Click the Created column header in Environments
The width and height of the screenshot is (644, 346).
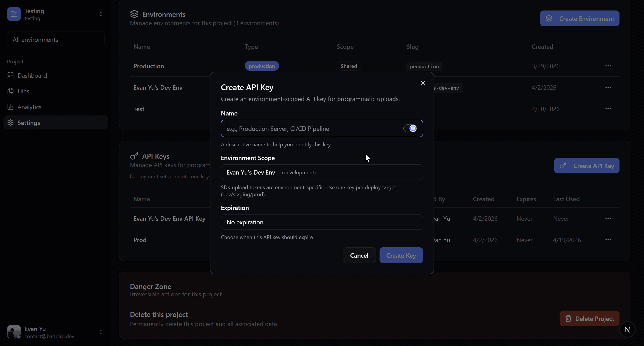542,47
